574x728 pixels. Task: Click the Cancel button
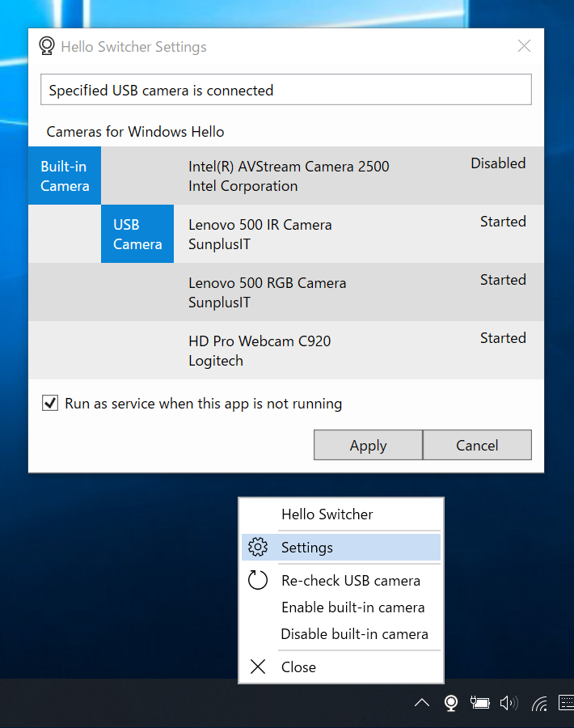pyautogui.click(x=477, y=445)
